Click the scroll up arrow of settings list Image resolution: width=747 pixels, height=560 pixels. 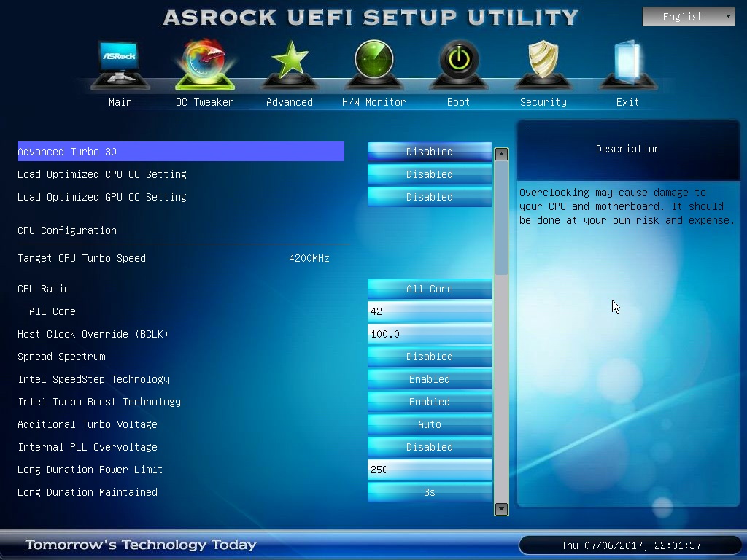(x=501, y=155)
